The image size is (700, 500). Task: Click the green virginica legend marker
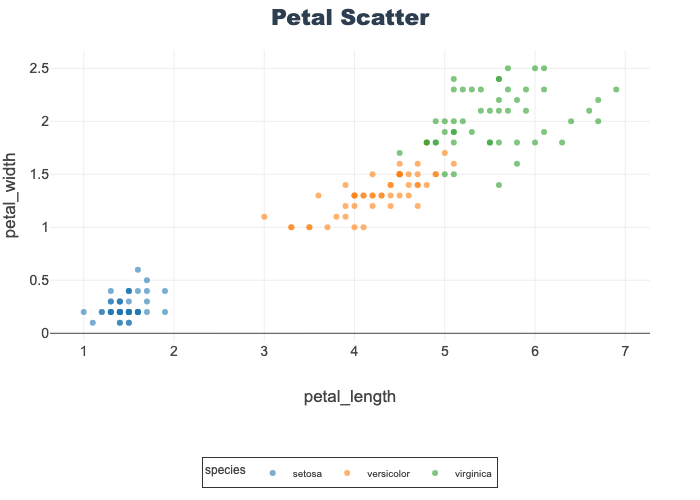point(435,473)
